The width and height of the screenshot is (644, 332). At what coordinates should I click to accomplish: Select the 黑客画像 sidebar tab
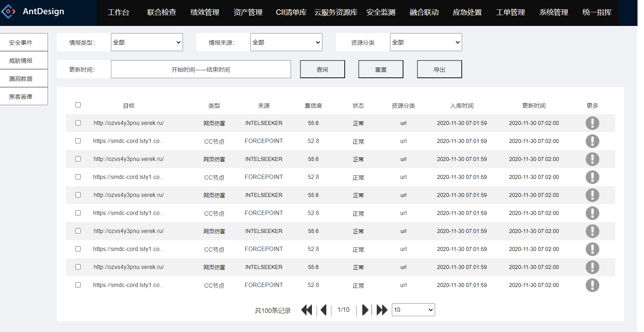coord(24,96)
